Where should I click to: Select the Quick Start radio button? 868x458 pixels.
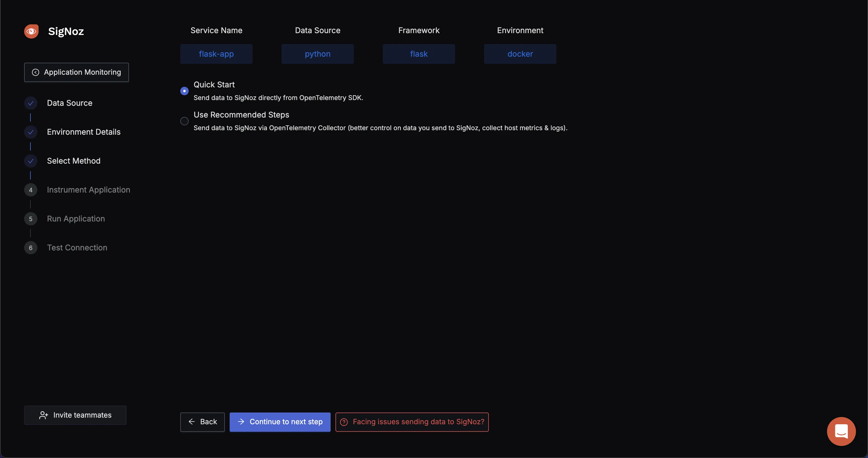click(x=184, y=91)
